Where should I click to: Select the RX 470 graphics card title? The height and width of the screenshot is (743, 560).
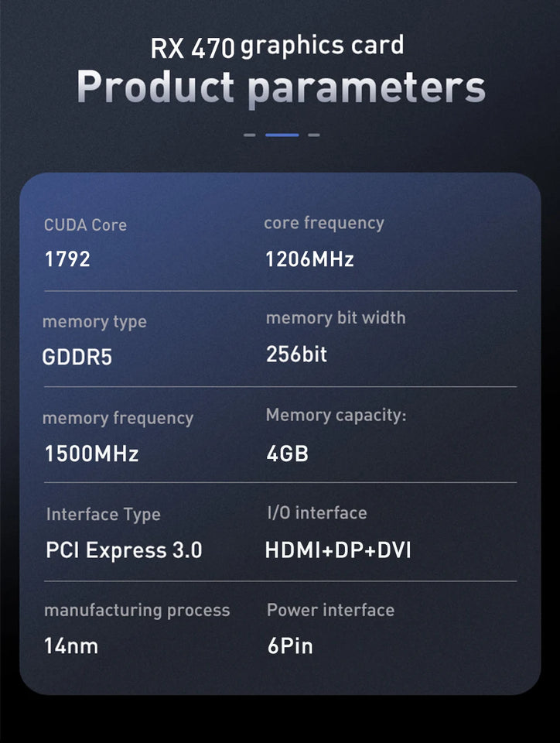(x=278, y=47)
